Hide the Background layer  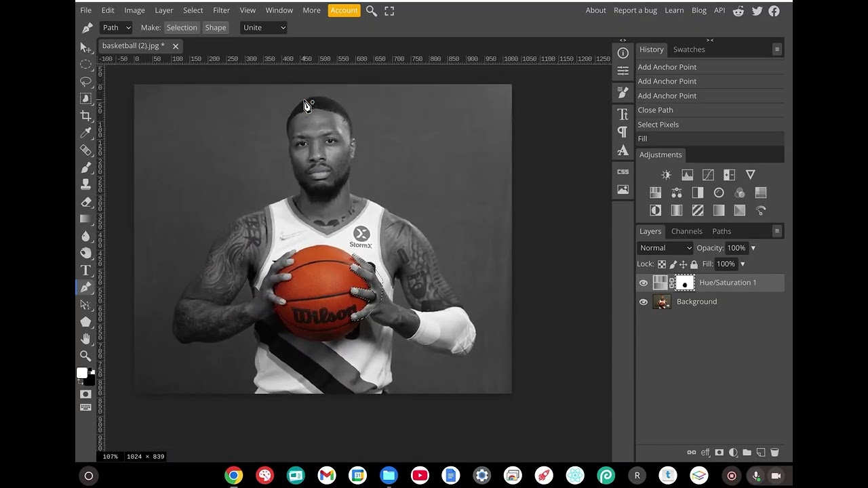(x=644, y=302)
